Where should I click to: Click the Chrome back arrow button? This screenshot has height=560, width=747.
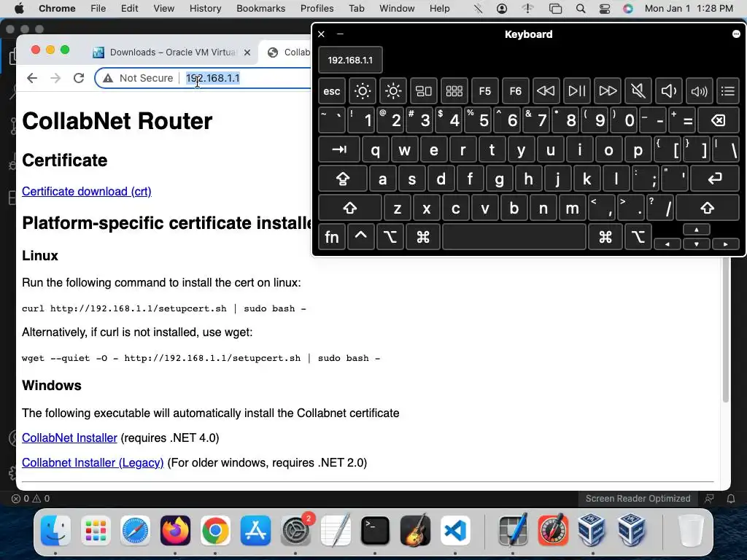click(32, 78)
